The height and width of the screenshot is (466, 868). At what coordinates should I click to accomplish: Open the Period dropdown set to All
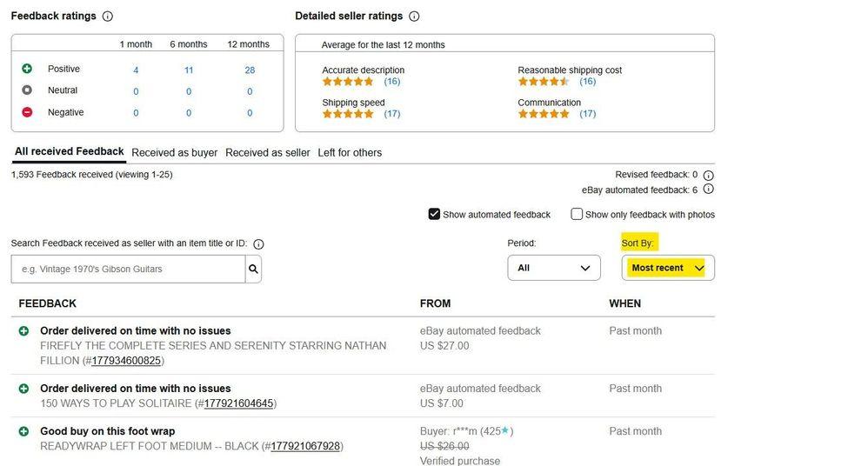click(x=553, y=268)
